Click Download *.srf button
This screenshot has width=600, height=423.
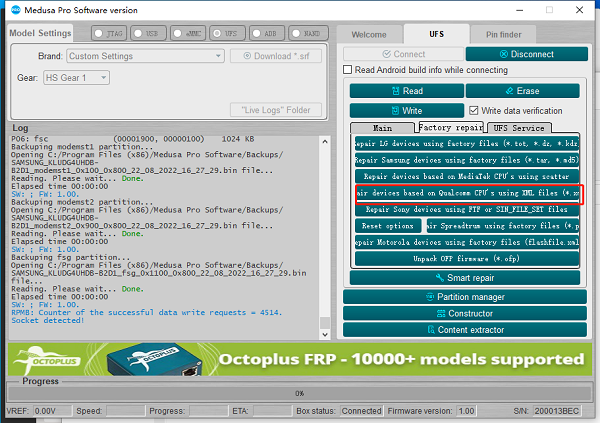[x=276, y=56]
